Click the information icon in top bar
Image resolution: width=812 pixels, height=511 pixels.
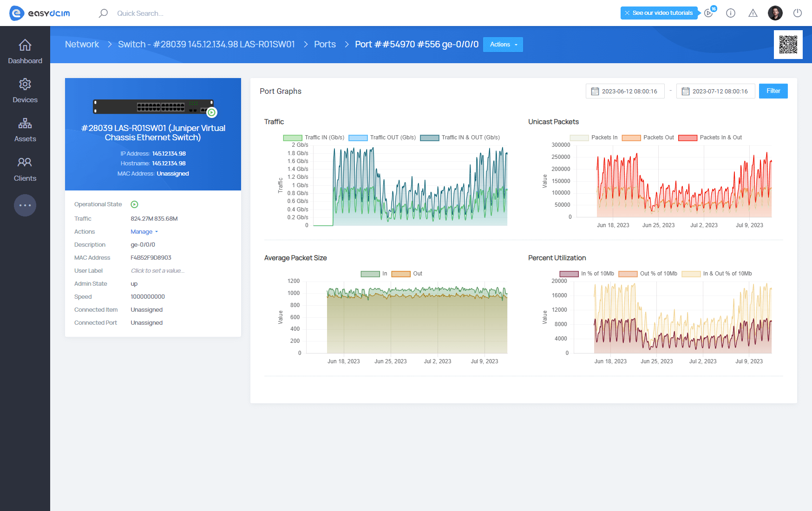[731, 13]
